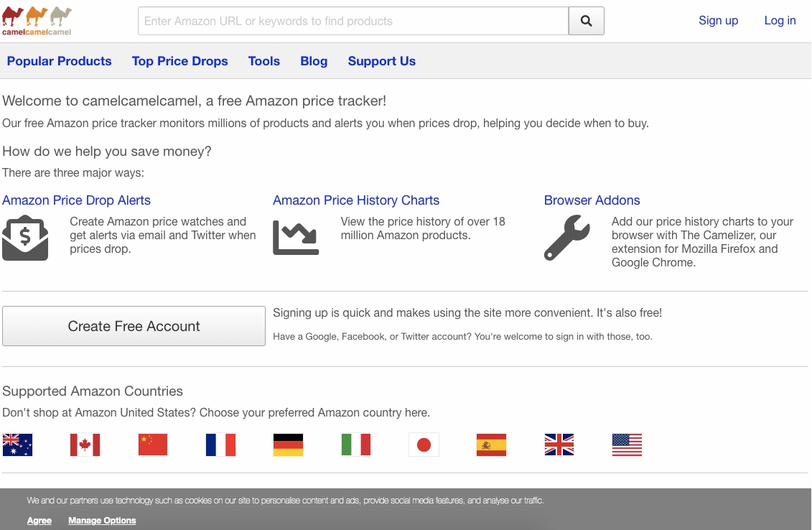Click the Amazon URL search field
The height and width of the screenshot is (530, 812).
pos(353,21)
